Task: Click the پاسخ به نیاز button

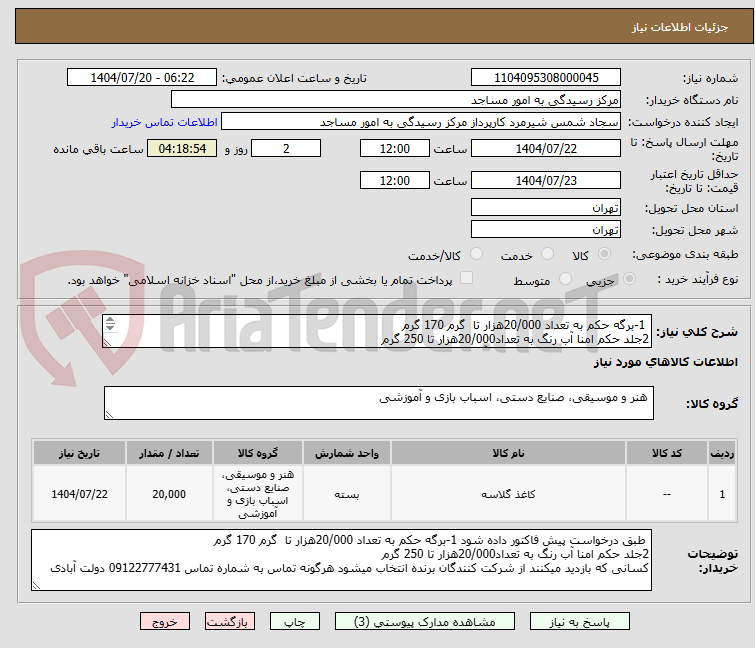Action: (579, 622)
